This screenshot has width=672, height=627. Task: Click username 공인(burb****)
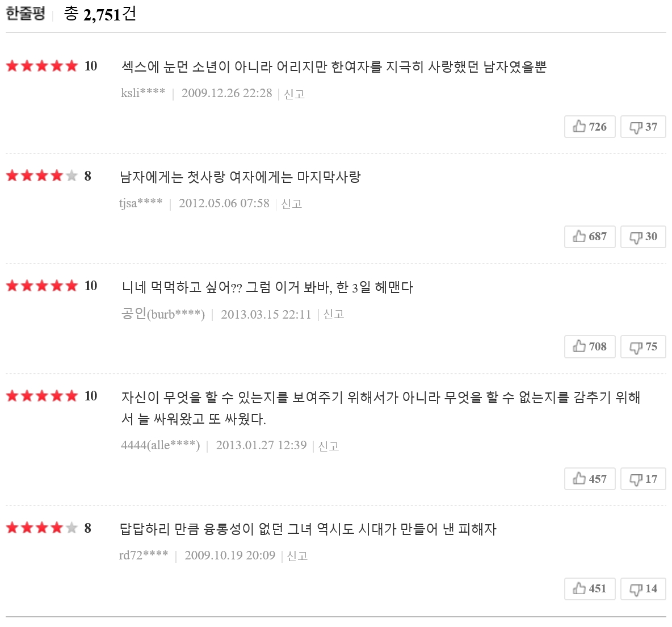[163, 314]
